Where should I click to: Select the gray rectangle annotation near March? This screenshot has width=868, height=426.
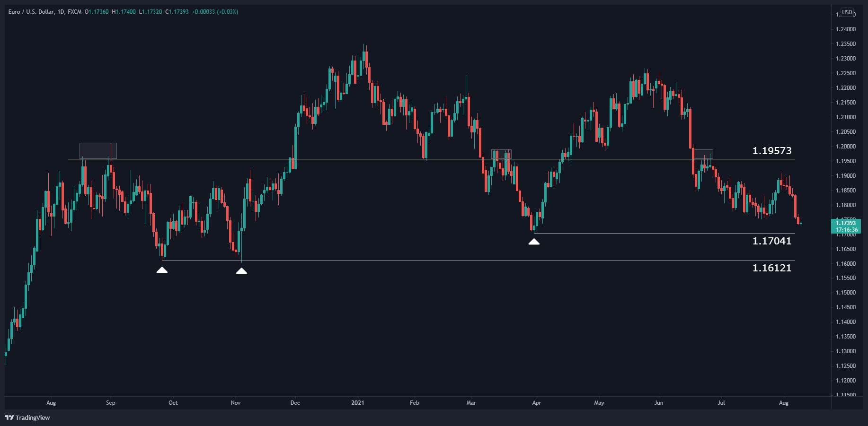(x=501, y=154)
